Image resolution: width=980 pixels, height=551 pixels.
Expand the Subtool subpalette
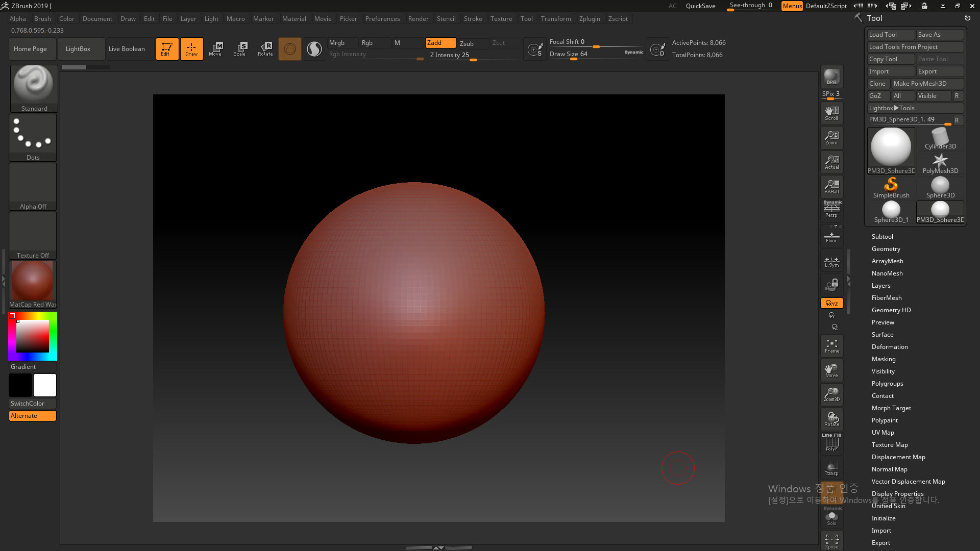click(x=882, y=237)
